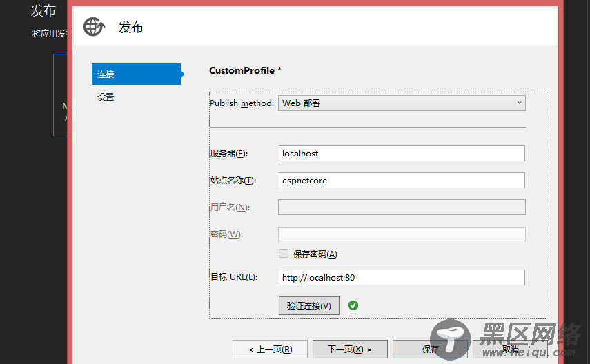Click the 用户名(N) input field
Viewport: 590px width, 364px height.
[402, 208]
